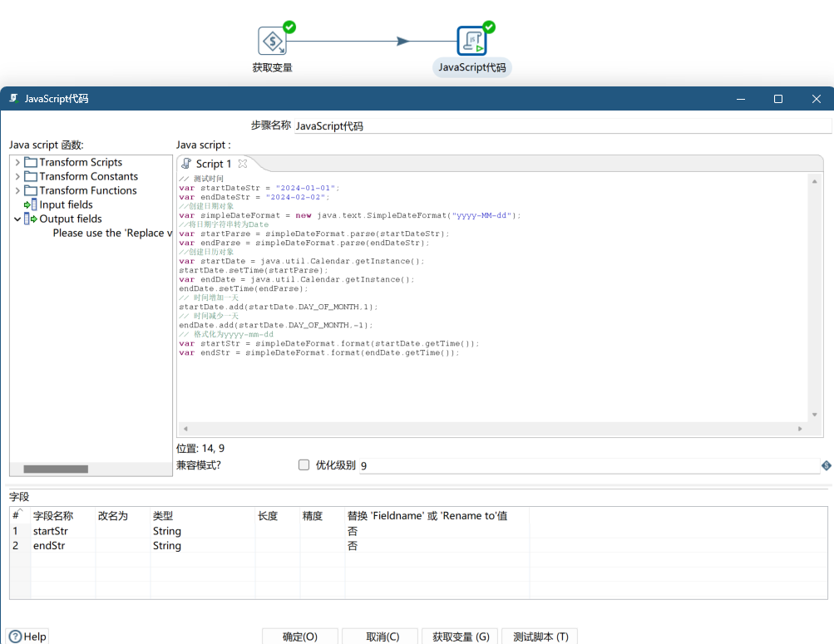This screenshot has height=644, width=834.
Task: Click the 获取变量 (G) button
Action: point(460,637)
